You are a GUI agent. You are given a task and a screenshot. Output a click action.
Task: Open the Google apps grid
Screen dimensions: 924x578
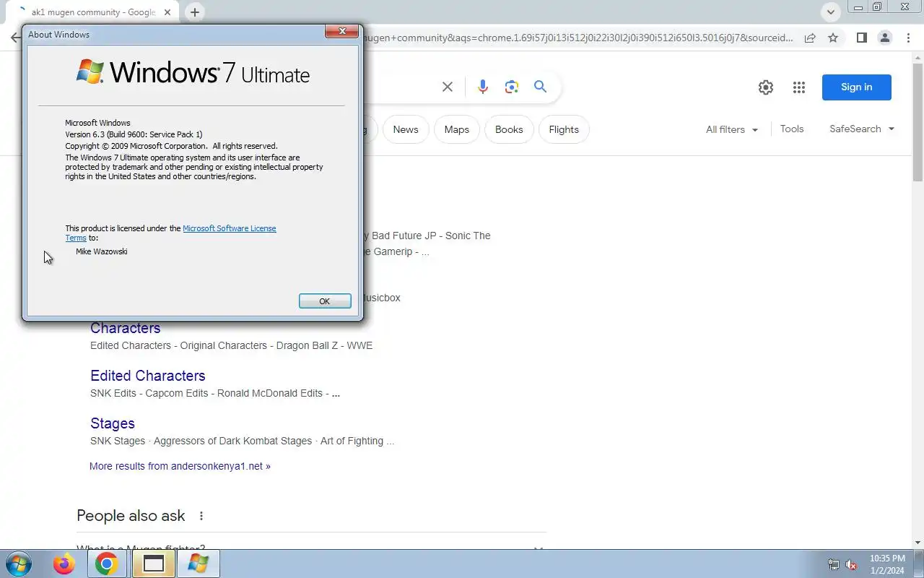(x=798, y=87)
